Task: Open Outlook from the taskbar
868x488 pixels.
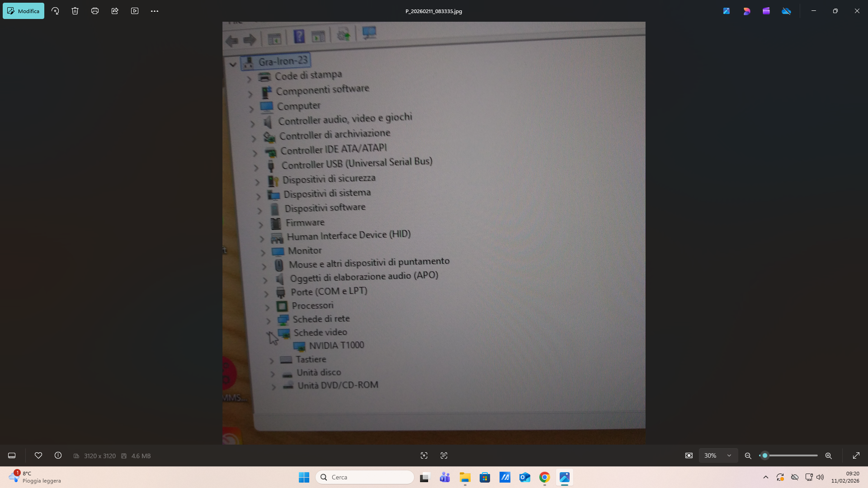Action: point(525,477)
